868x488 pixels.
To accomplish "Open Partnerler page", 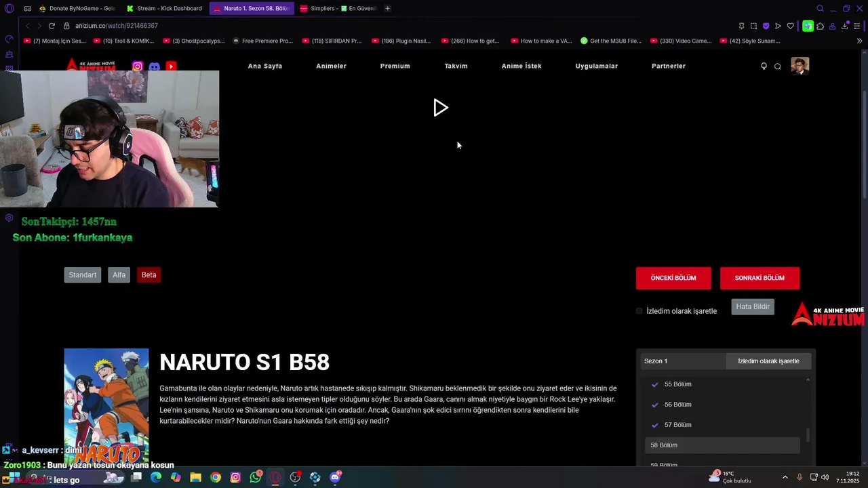I will tap(669, 66).
